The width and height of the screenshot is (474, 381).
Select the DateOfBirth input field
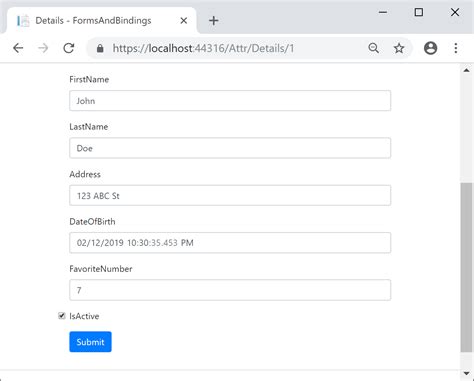point(230,243)
